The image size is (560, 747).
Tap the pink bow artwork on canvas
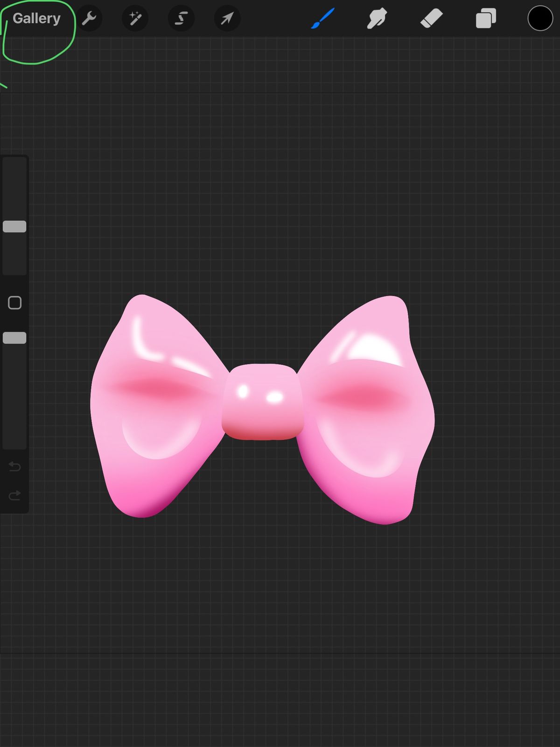[262, 409]
